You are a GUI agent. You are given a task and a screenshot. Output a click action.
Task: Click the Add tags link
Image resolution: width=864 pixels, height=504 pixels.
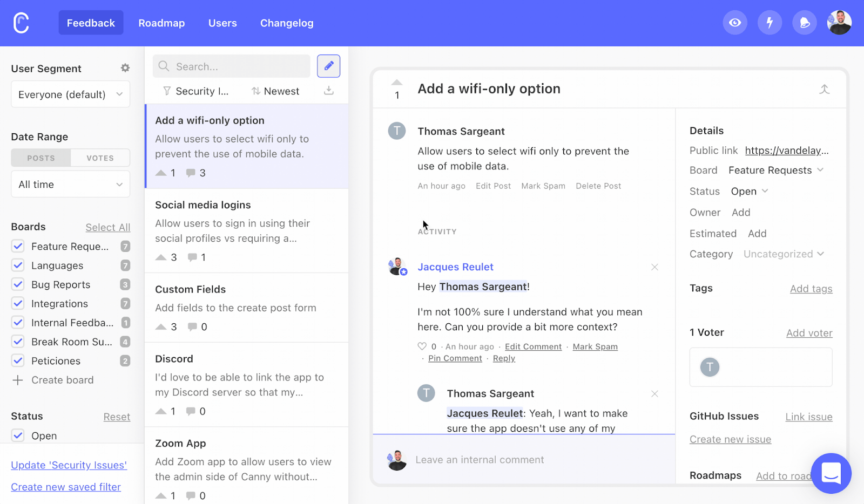tap(811, 289)
